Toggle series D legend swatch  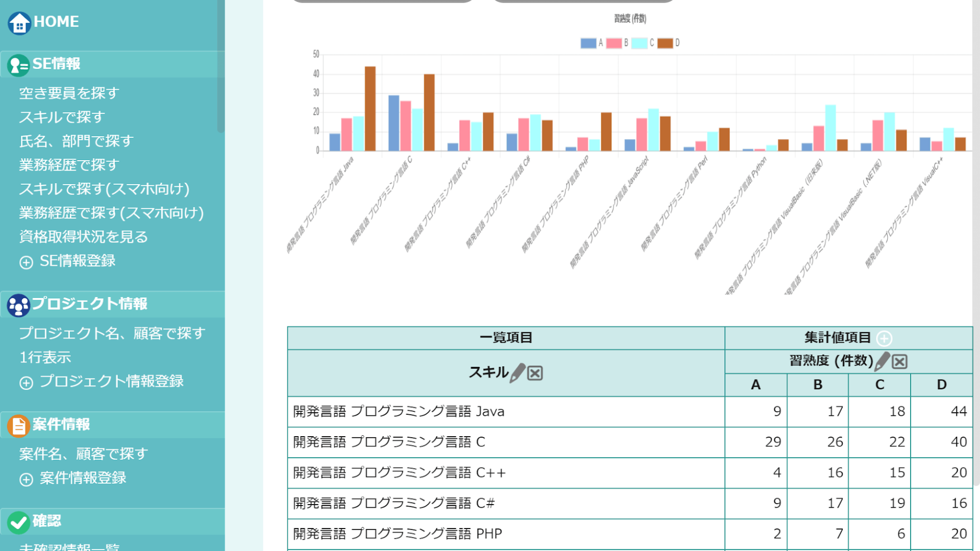[x=665, y=43]
